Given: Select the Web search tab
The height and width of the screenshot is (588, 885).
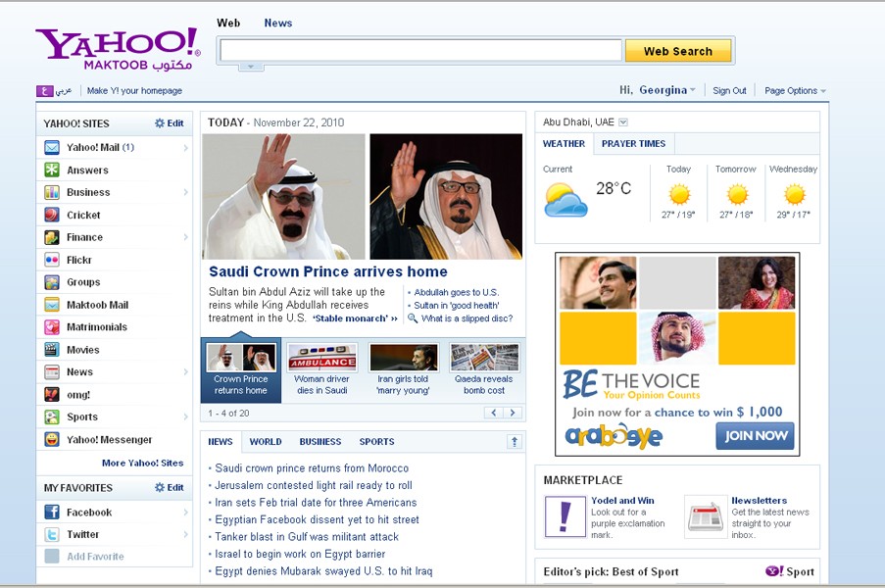Looking at the screenshot, I should 228,24.
